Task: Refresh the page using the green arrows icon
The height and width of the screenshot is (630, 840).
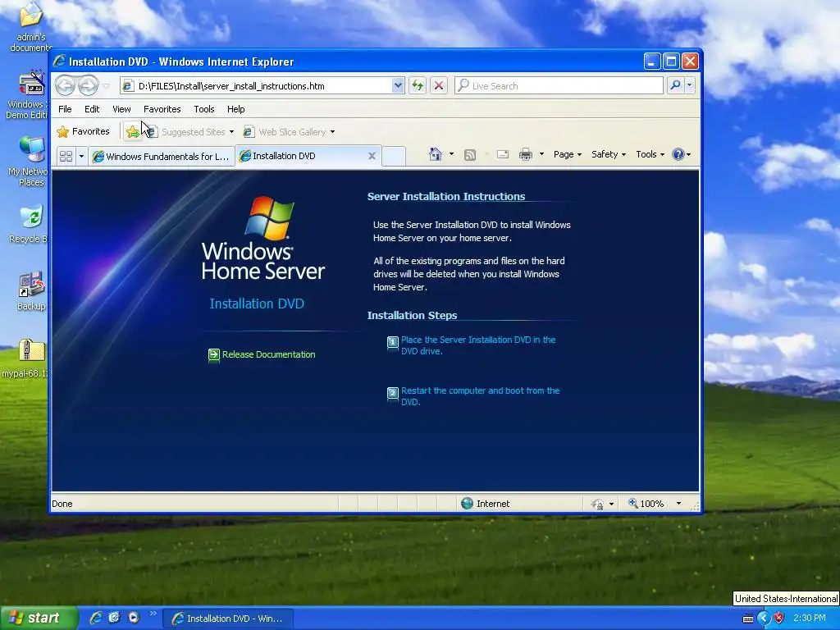Action: point(418,85)
